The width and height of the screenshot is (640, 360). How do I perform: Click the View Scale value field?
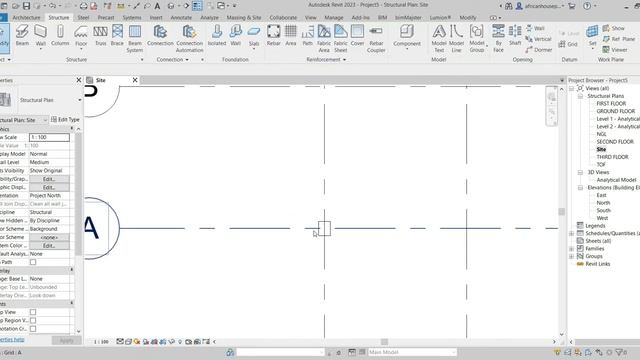pyautogui.click(x=49, y=137)
